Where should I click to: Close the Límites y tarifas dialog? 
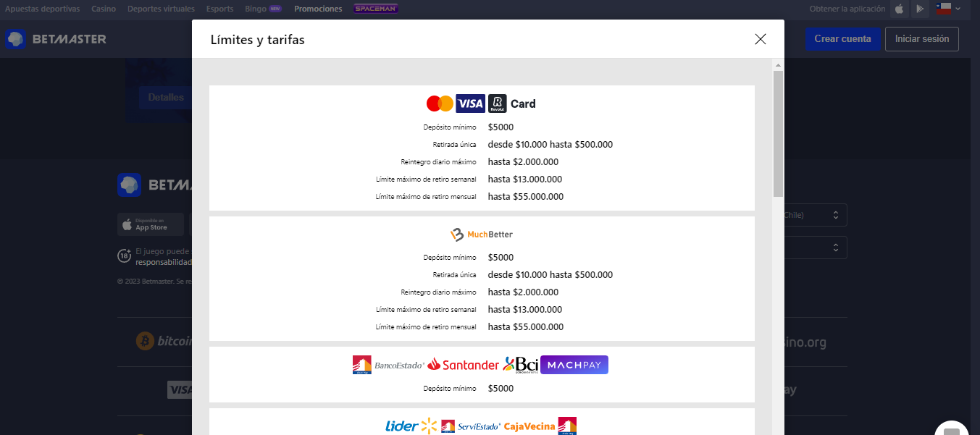[x=760, y=39]
